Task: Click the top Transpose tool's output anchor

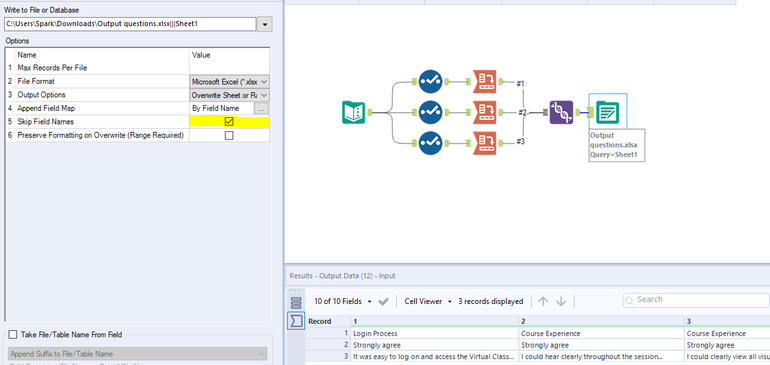Action: pos(500,82)
